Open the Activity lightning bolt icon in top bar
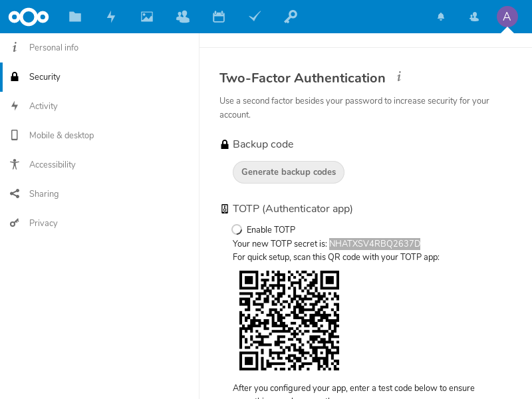 coord(111,17)
